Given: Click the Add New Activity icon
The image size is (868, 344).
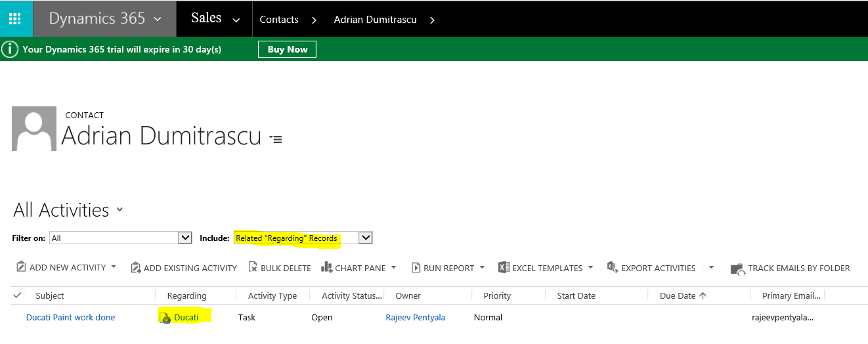Looking at the screenshot, I should point(21,267).
